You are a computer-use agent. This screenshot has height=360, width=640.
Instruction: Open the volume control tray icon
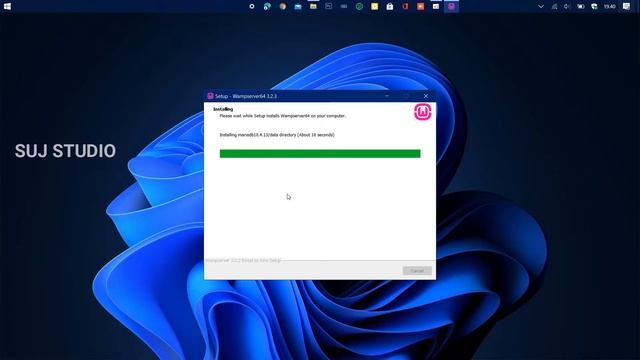(567, 6)
